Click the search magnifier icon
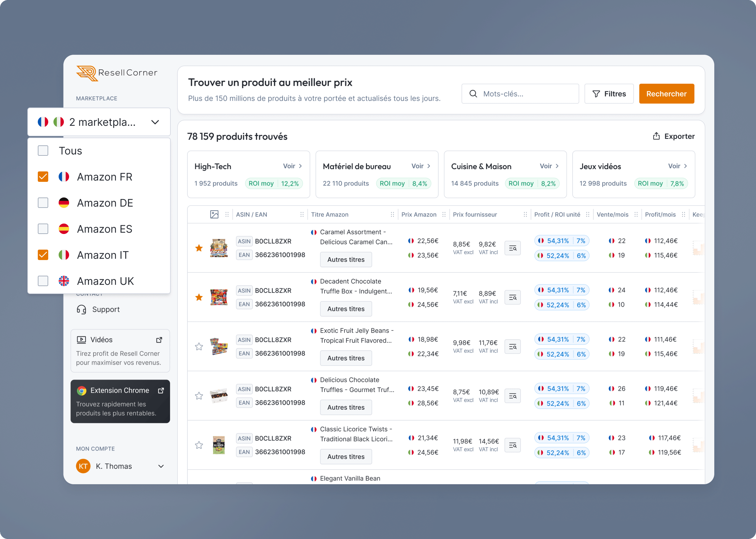 [x=473, y=94]
